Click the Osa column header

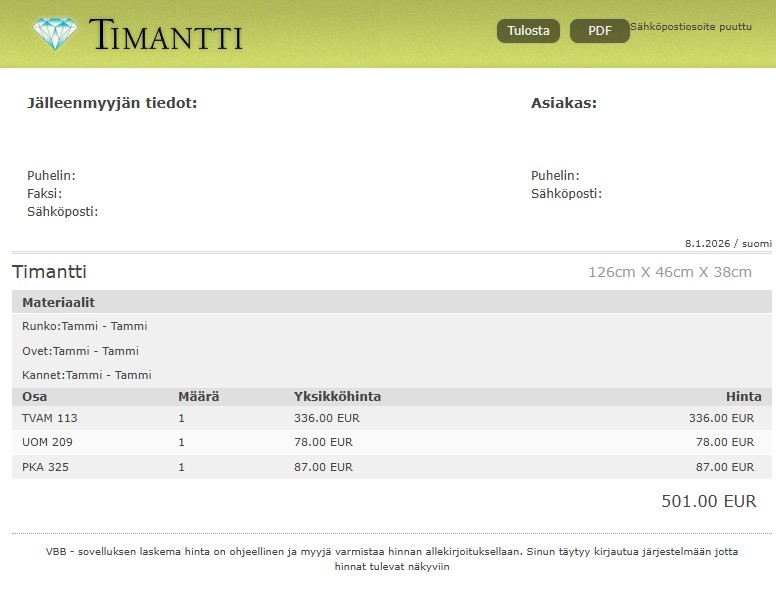tap(34, 396)
